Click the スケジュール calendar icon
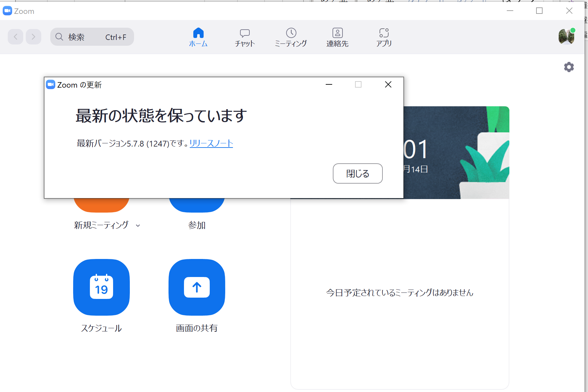Screen dimensions: 588x392 coord(101,287)
